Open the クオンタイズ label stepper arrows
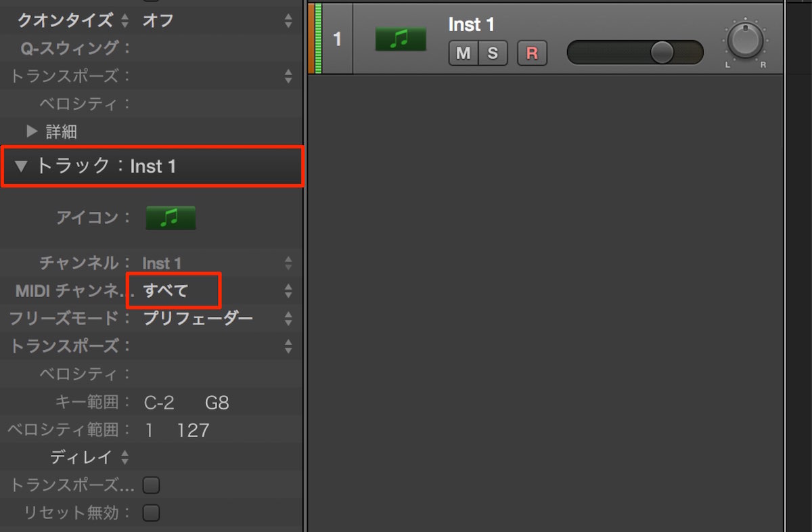The image size is (812, 532). click(x=124, y=20)
